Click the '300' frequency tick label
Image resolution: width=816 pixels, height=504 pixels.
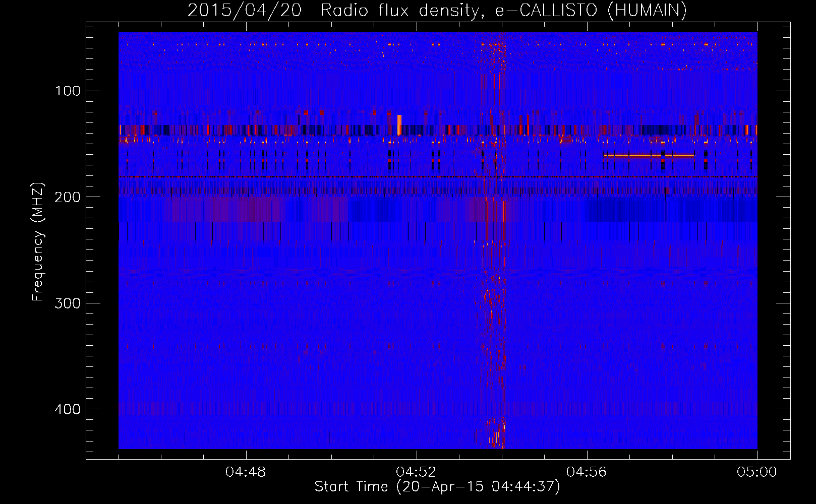tap(68, 303)
